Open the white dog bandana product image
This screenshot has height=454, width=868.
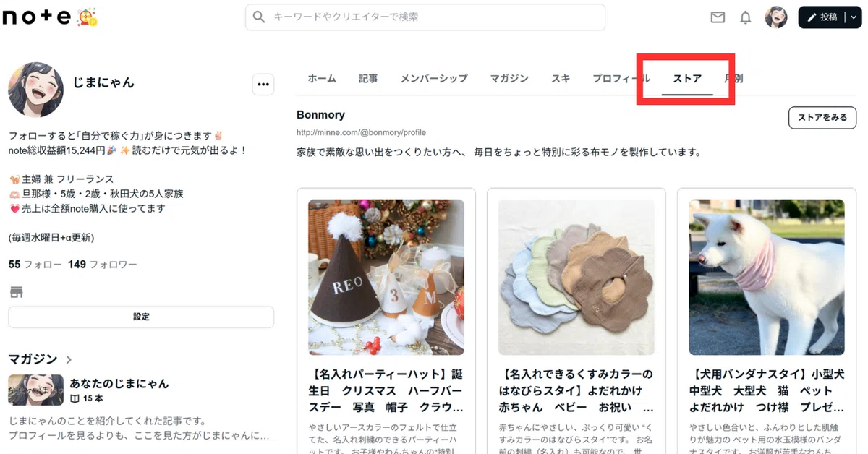pos(767,277)
